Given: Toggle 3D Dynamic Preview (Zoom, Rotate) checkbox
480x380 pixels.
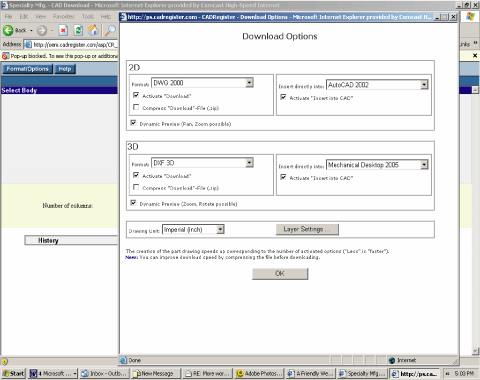Looking at the screenshot, I should pos(133,203).
